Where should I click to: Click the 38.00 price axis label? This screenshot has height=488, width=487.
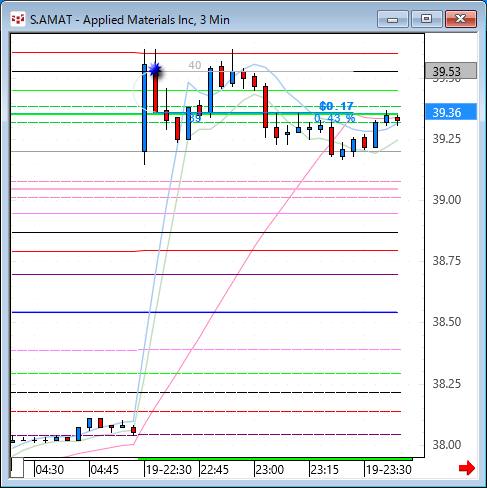point(447,445)
